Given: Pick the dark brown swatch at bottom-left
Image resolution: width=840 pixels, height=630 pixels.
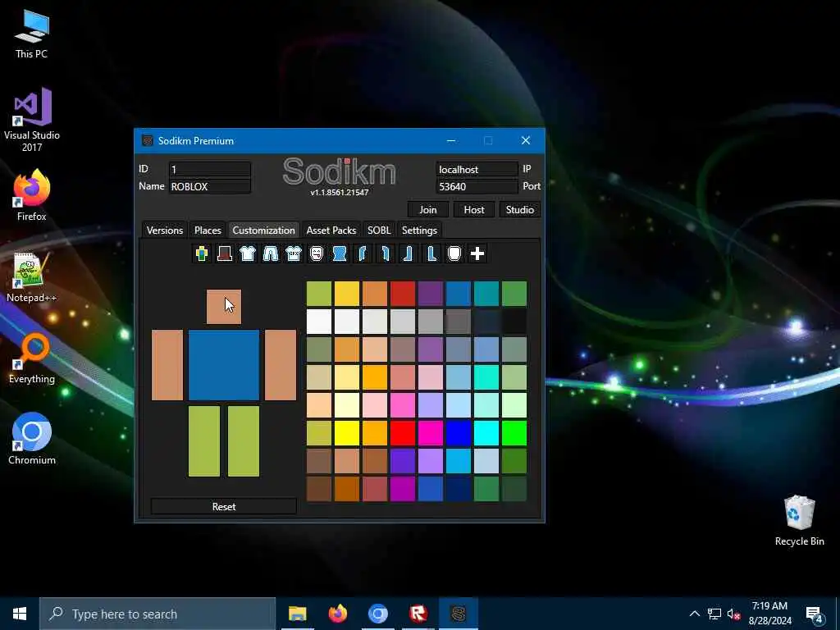Looking at the screenshot, I should (319, 489).
